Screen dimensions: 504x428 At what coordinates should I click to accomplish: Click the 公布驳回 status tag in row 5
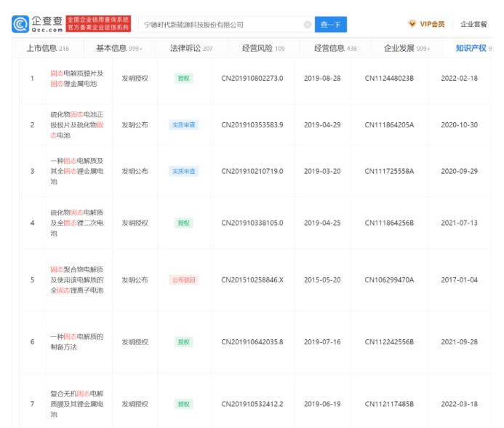[183, 280]
